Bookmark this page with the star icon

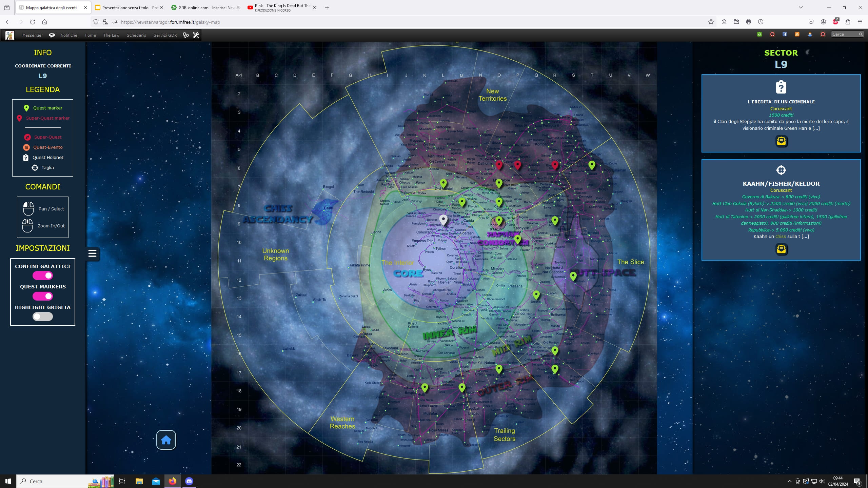711,22
